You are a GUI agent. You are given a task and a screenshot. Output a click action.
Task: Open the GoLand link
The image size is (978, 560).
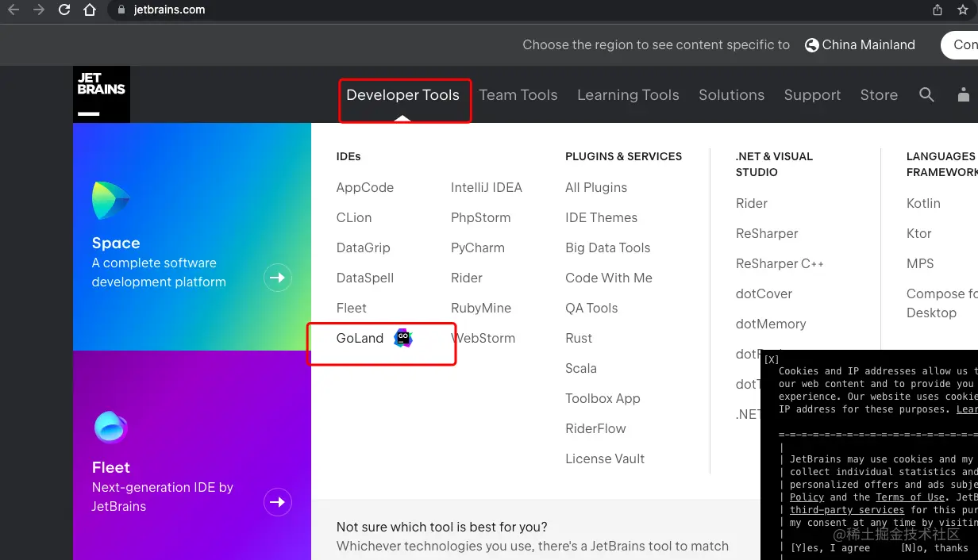pos(360,338)
